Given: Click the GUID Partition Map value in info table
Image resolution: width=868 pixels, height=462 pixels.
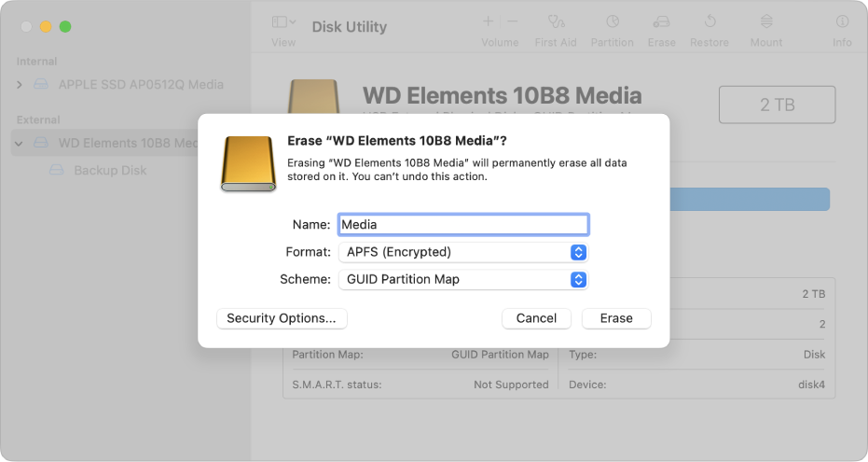Looking at the screenshot, I should 500,355.
